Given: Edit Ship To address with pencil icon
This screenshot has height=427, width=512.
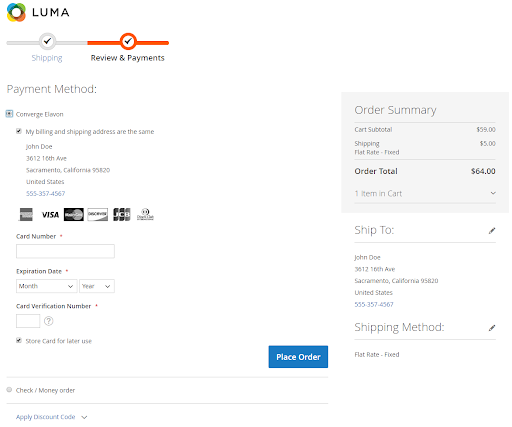Looking at the screenshot, I should tap(492, 231).
